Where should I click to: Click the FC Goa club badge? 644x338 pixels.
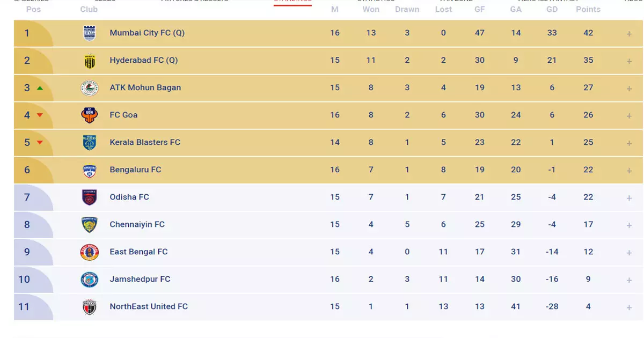pyautogui.click(x=90, y=115)
